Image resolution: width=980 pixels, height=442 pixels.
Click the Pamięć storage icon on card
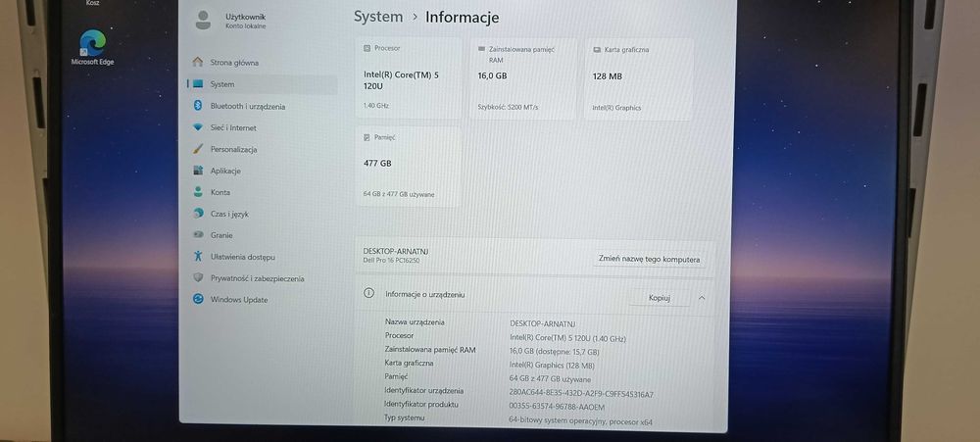point(367,137)
